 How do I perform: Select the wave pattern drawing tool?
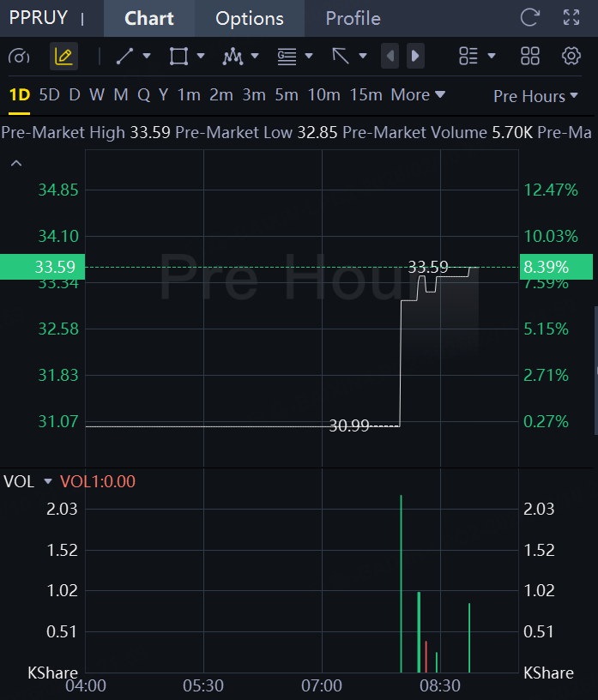click(233, 57)
